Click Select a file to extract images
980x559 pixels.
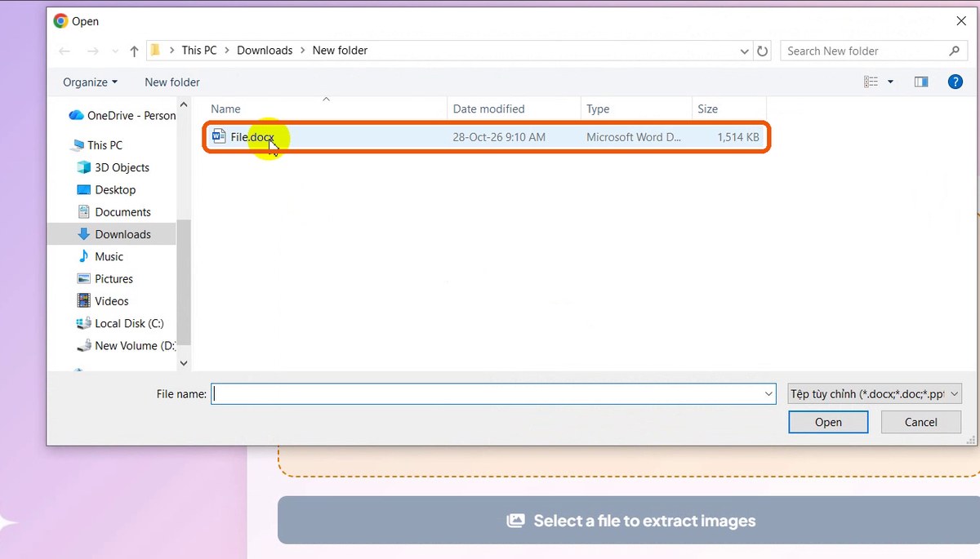[x=630, y=521]
